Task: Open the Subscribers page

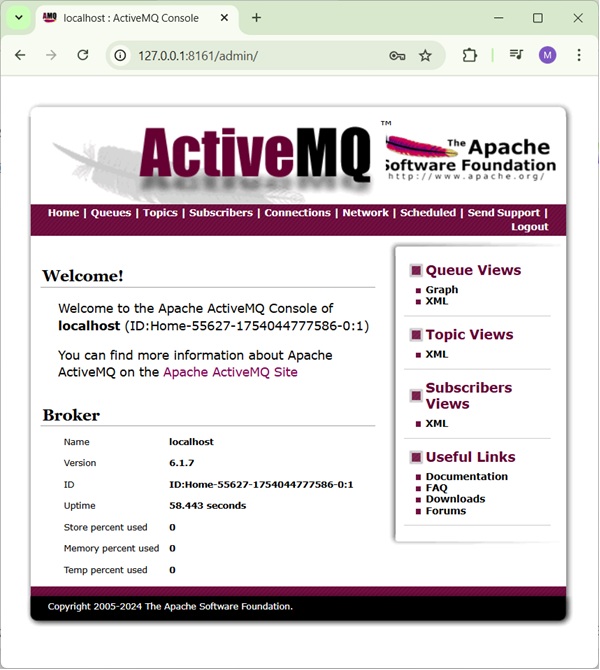Action: click(x=221, y=213)
